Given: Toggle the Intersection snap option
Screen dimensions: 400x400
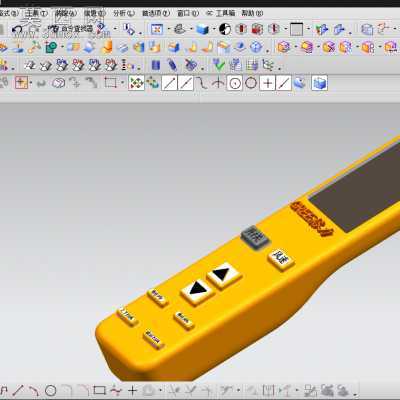Looking at the screenshot, I should (218, 83).
